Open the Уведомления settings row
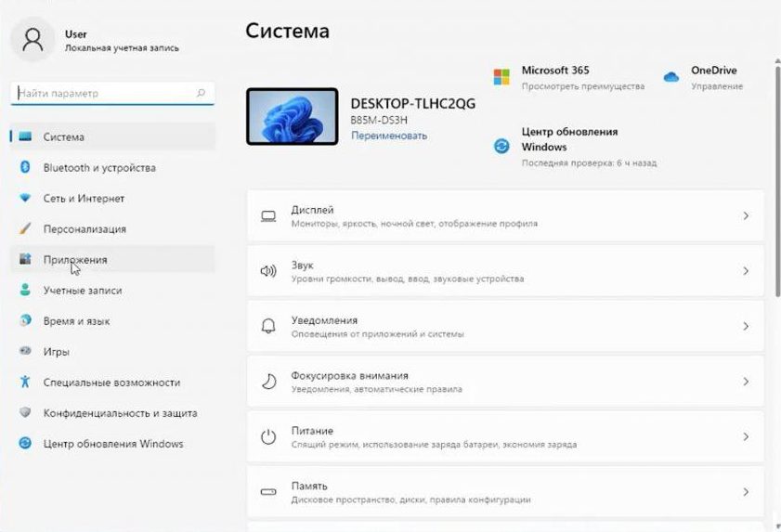 point(505,326)
